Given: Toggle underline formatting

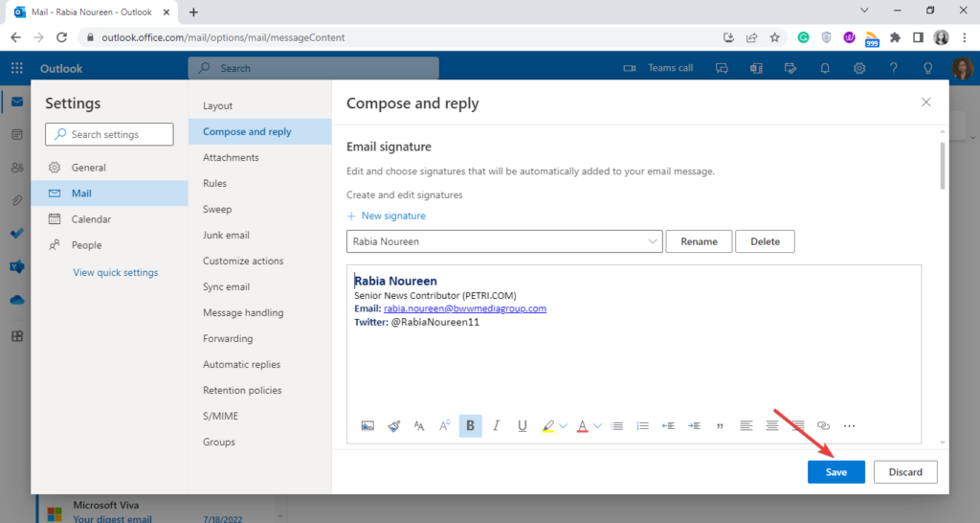Looking at the screenshot, I should [x=522, y=426].
